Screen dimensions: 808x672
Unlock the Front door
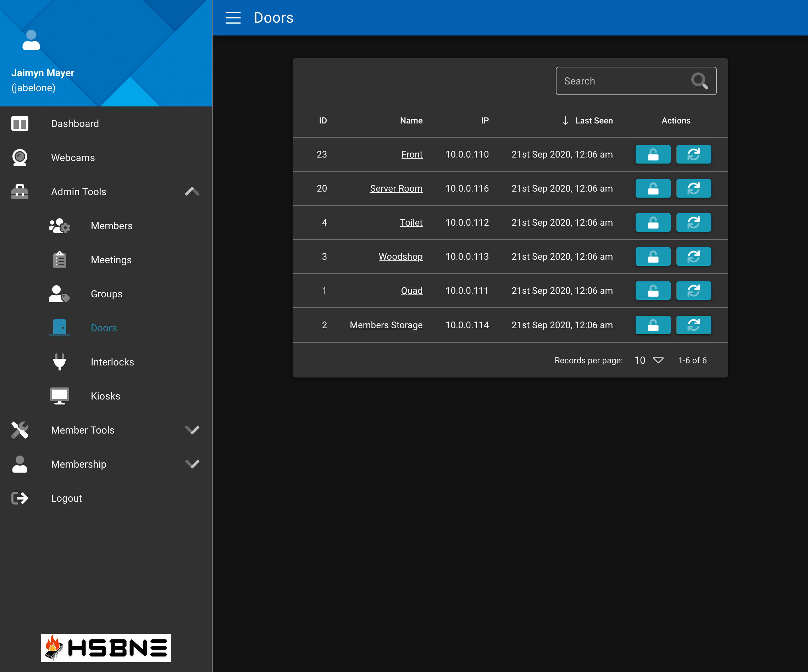pos(653,154)
